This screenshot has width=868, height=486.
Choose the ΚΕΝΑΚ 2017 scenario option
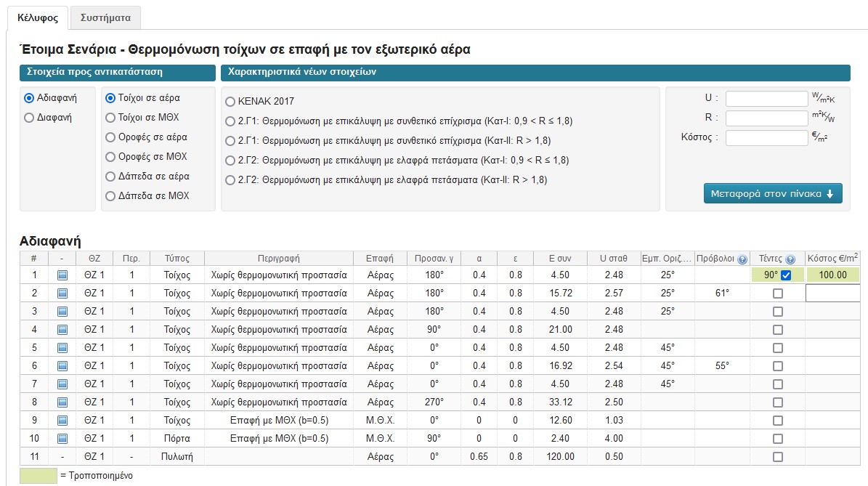[x=230, y=102]
